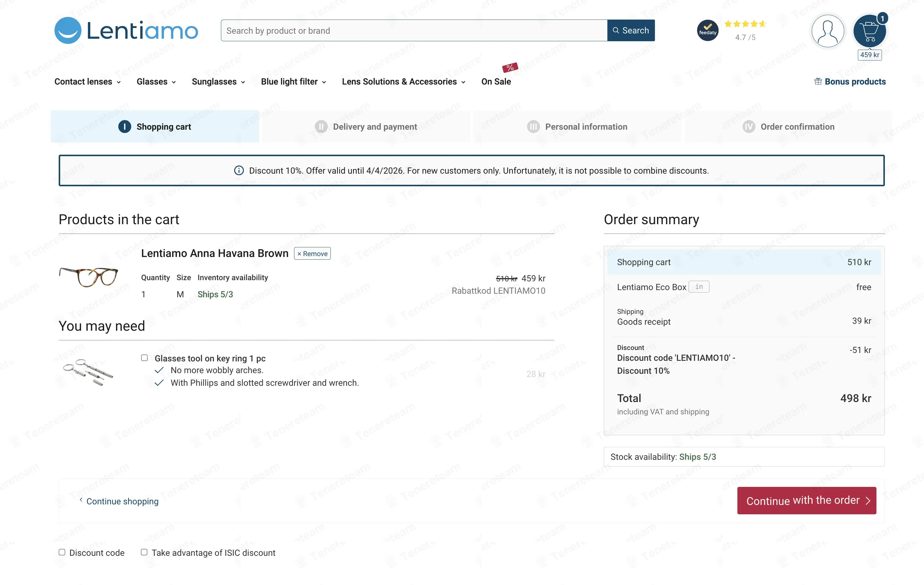This screenshot has width=924, height=585.
Task: Select the Shopping cart step tab
Action: (155, 127)
